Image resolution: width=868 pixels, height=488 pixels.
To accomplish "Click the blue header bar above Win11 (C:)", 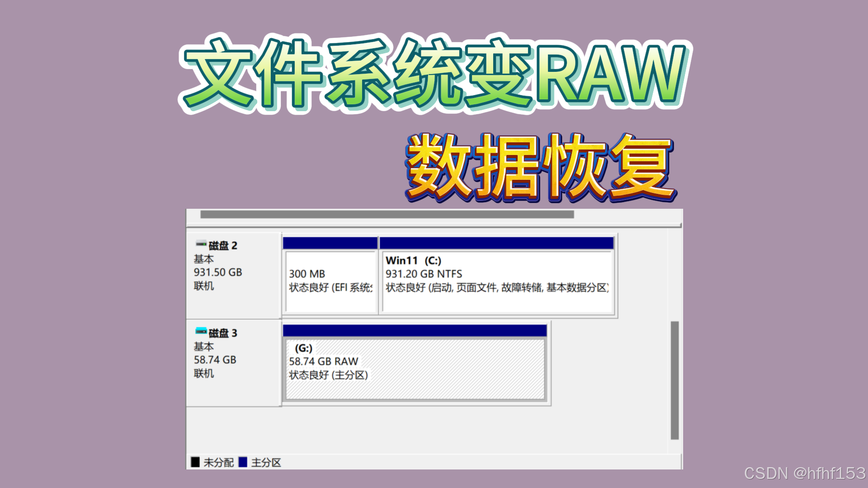I will (496, 243).
